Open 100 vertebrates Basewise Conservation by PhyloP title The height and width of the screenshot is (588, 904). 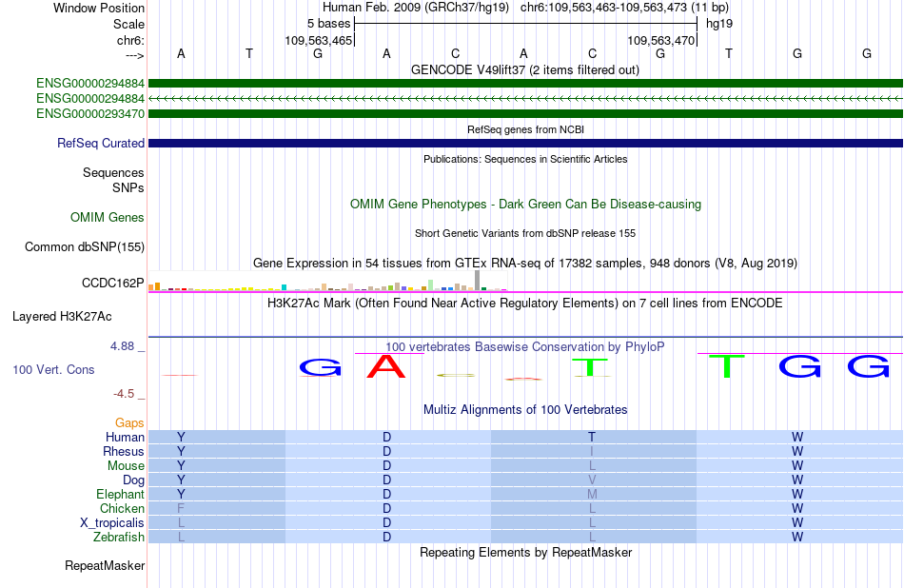pos(524,347)
